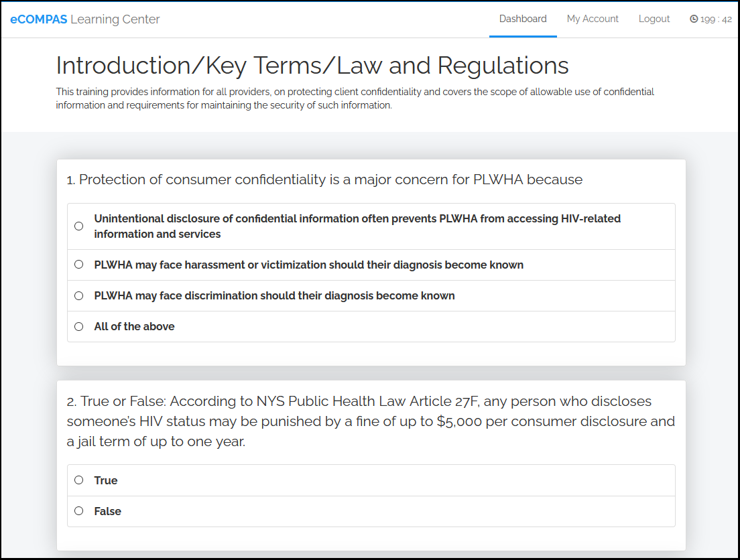Click the 'All of the above' answer text
The height and width of the screenshot is (560, 740).
click(134, 326)
